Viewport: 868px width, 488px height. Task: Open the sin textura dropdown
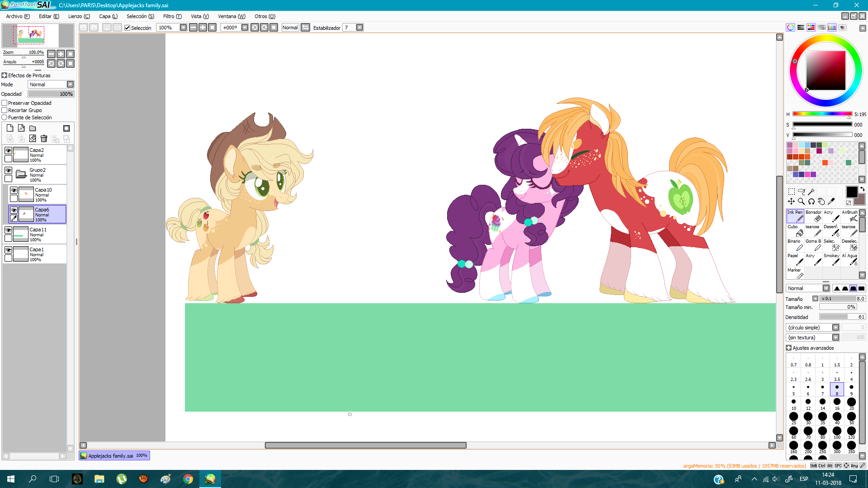835,338
